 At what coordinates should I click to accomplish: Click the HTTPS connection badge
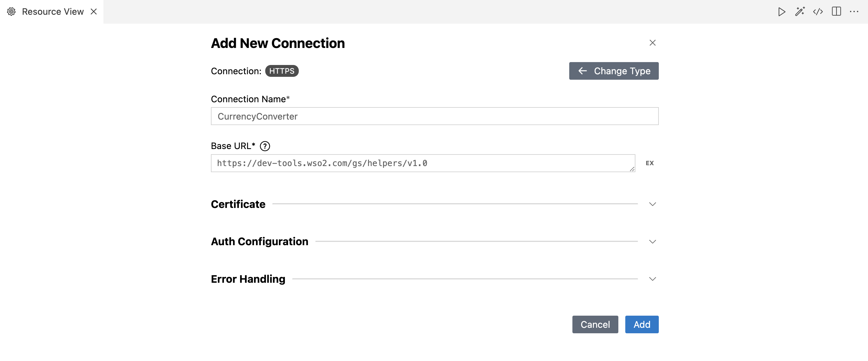282,71
